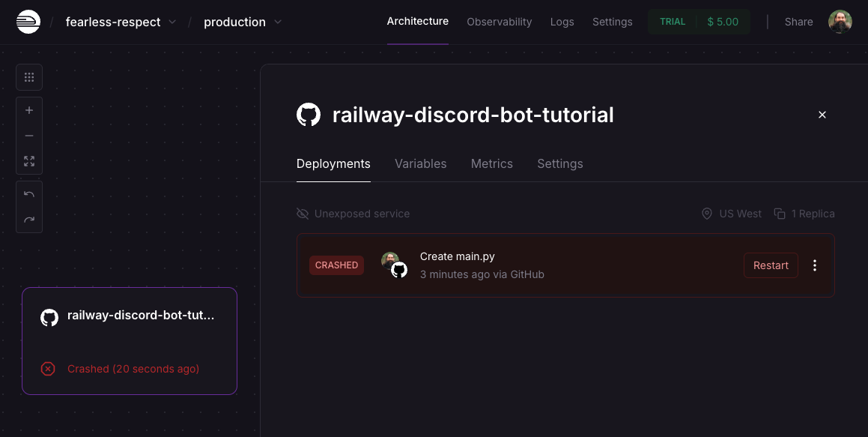Select the railway-discord-bot-tutorial service card

pyautogui.click(x=130, y=340)
